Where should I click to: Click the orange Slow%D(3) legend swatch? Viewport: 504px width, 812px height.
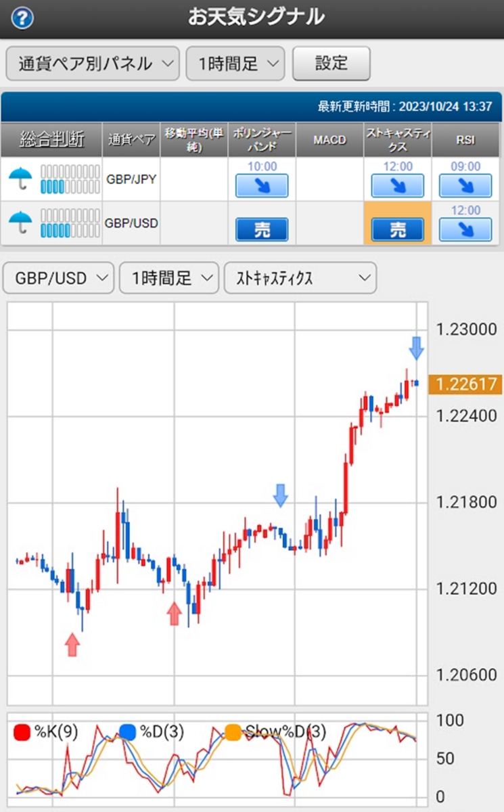tap(233, 731)
